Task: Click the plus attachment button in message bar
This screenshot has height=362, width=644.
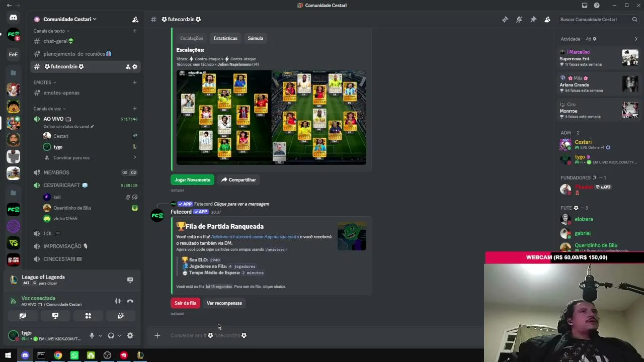Action: click(157, 335)
